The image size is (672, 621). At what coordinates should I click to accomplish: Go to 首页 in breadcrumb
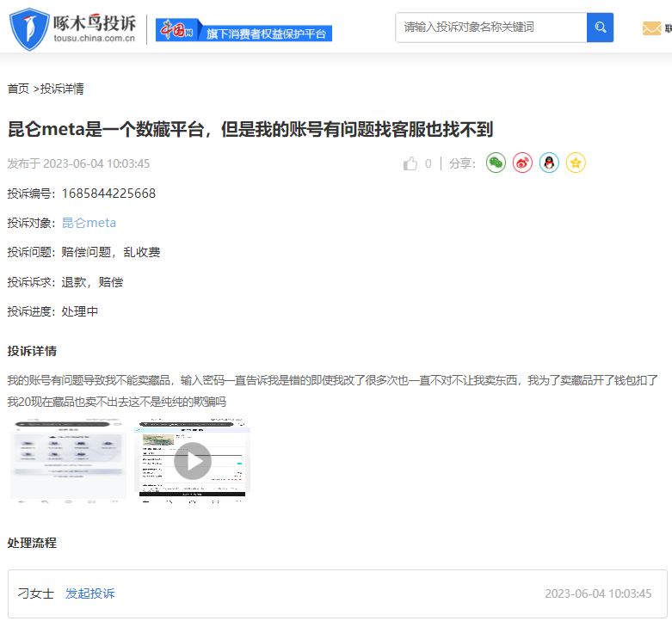click(18, 89)
